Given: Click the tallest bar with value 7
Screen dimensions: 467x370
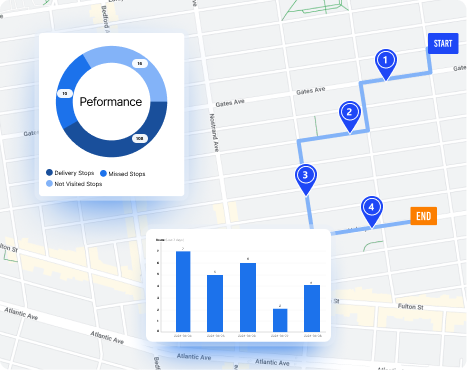Looking at the screenshot, I should click(x=183, y=291).
